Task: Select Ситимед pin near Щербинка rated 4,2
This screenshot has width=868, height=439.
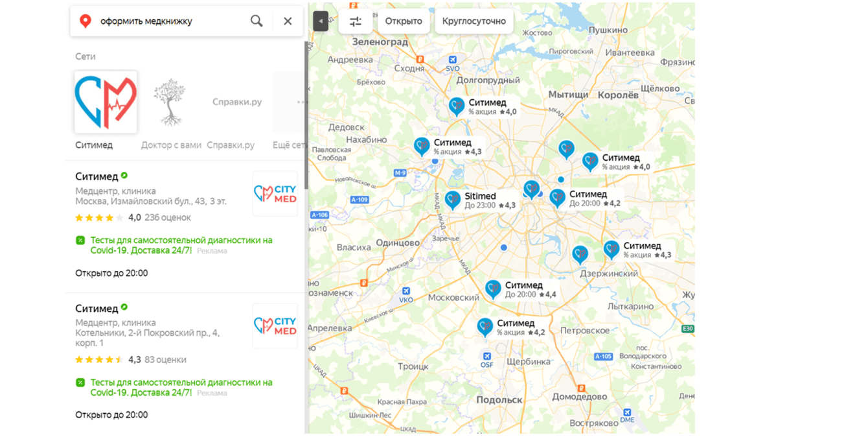Action: coord(485,326)
